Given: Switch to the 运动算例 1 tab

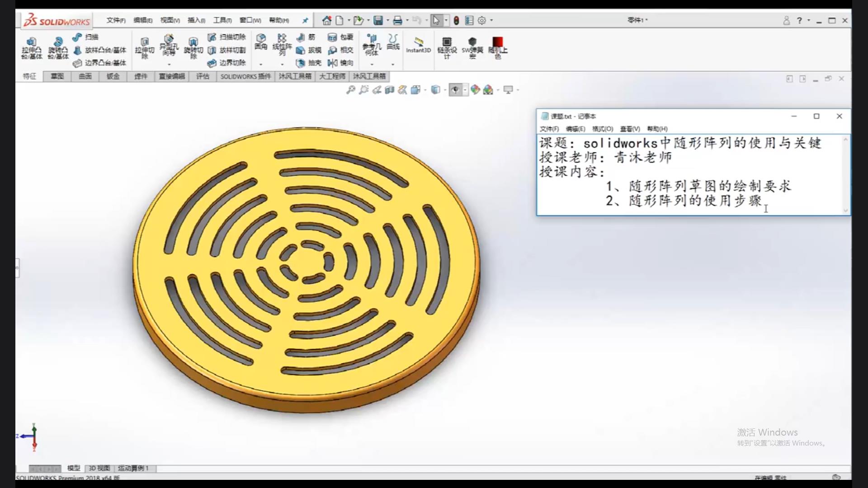Looking at the screenshot, I should pos(133,468).
